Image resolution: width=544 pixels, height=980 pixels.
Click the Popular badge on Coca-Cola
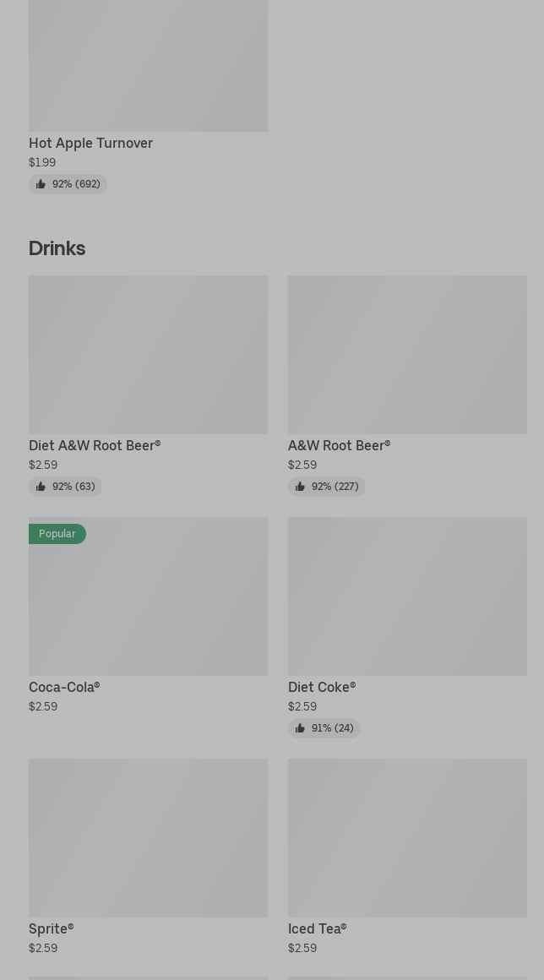click(x=57, y=534)
